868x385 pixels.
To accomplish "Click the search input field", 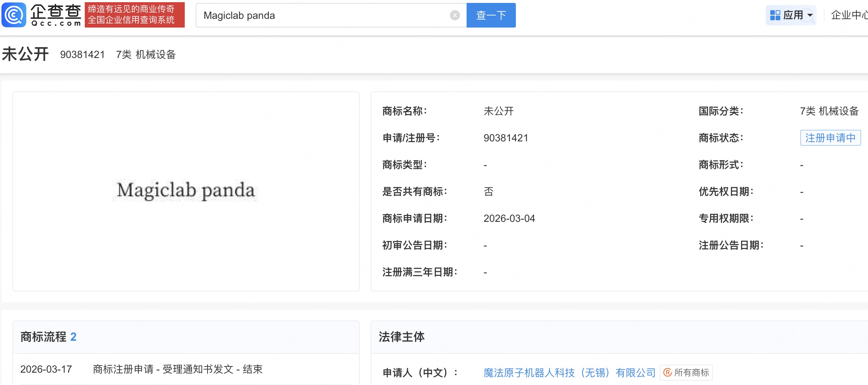I will pos(326,15).
